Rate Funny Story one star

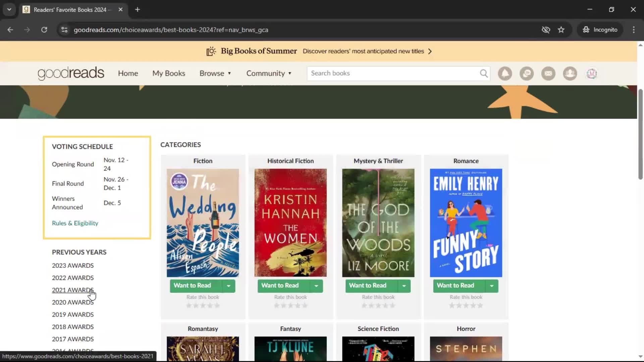(x=452, y=305)
